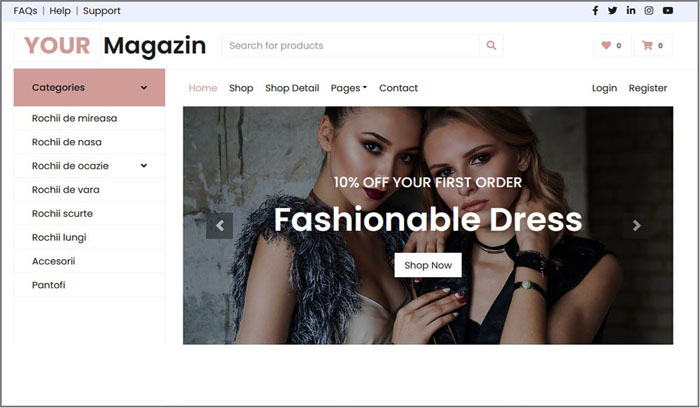Expand the Rochii de ocazie submenu
Screen dimensions: 700x408
click(x=144, y=166)
